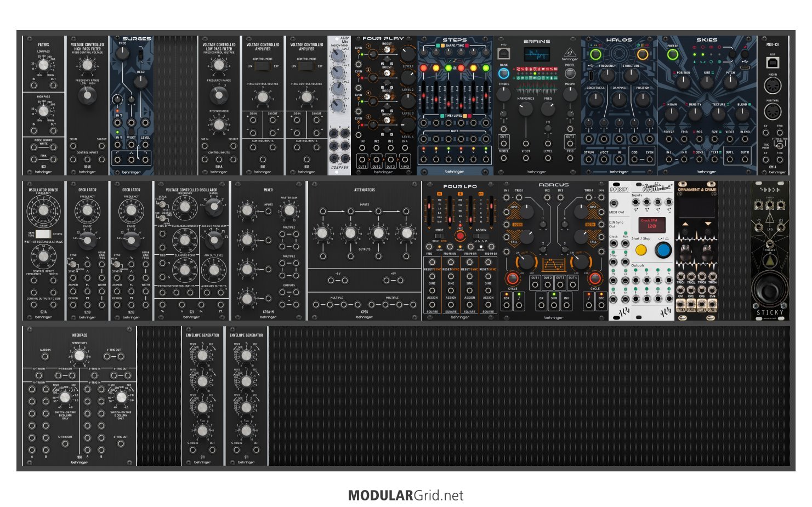Click the Ornament & Crime down arrow
Screen dimensions: 812x507
pos(707,224)
